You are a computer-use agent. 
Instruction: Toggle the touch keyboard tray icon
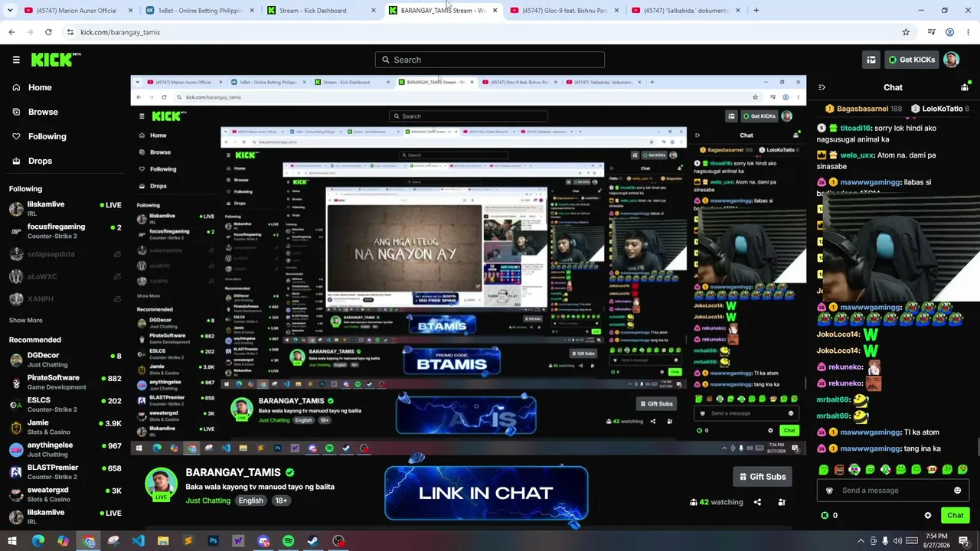(x=910, y=541)
